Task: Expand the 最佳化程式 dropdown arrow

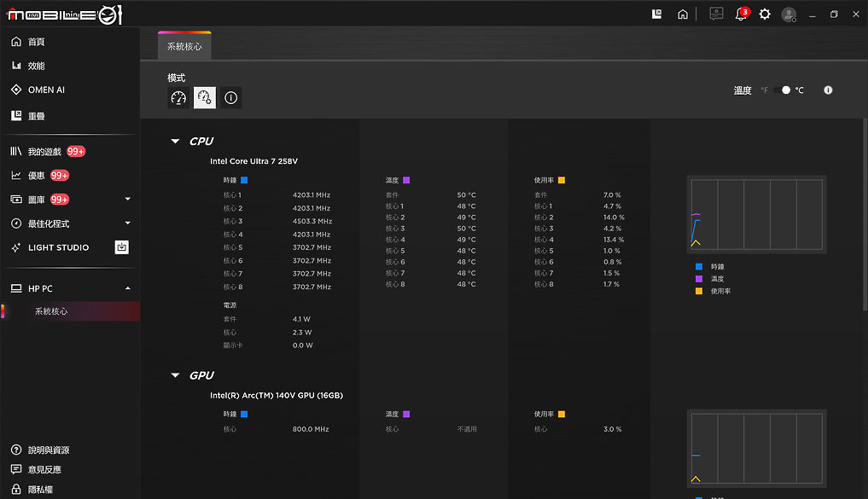Action: (x=128, y=223)
